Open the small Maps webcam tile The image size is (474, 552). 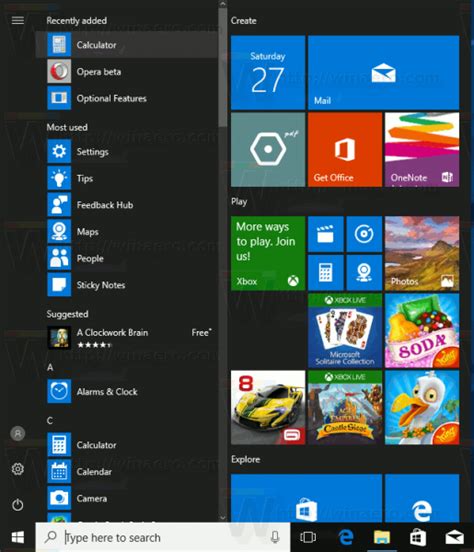pyautogui.click(x=364, y=273)
